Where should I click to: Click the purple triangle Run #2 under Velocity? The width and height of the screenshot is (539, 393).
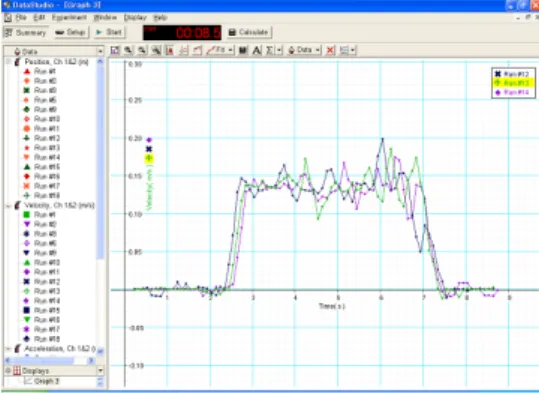click(27, 224)
